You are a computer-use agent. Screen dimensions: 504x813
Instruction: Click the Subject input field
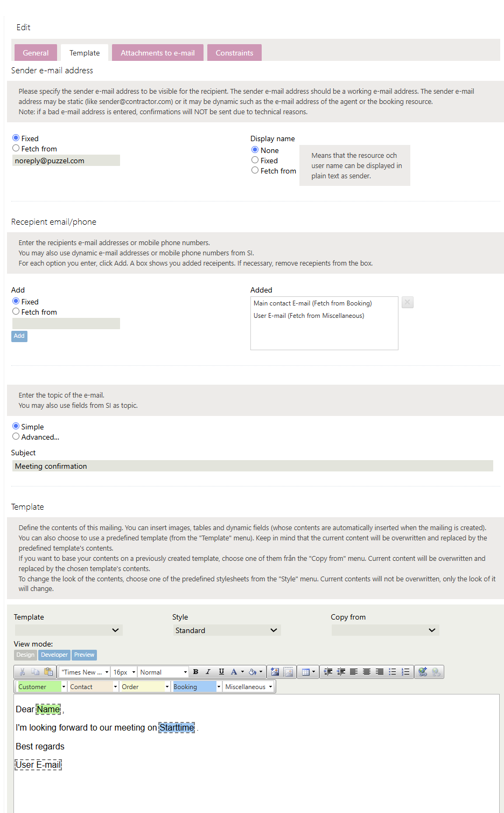pyautogui.click(x=253, y=466)
